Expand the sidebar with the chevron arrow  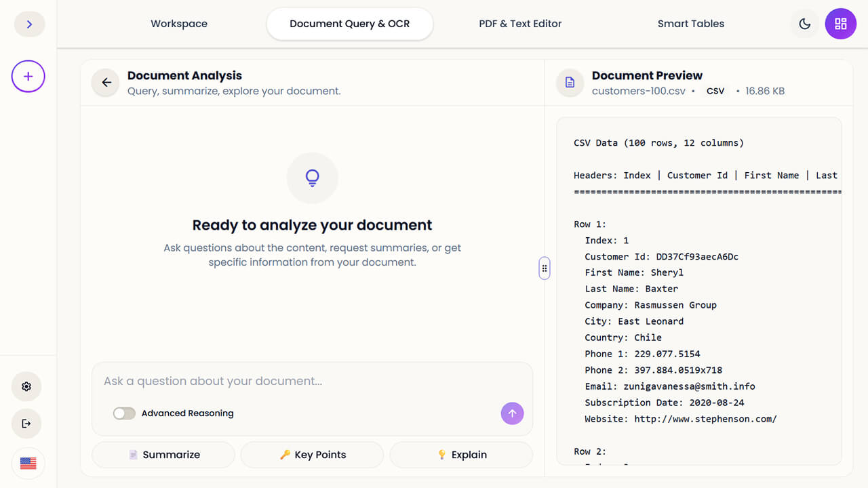tap(29, 24)
